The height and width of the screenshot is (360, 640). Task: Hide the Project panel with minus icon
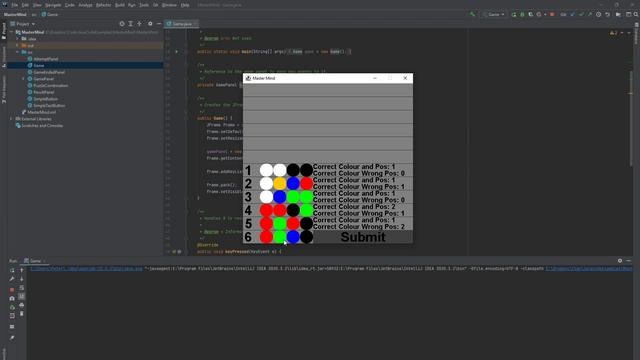pos(159,24)
